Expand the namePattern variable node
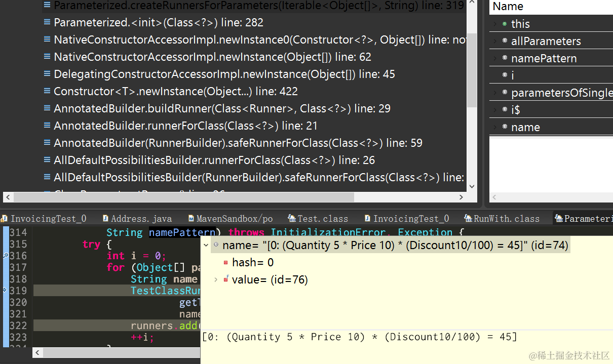Screen dimensions: 613x364 pos(494,58)
